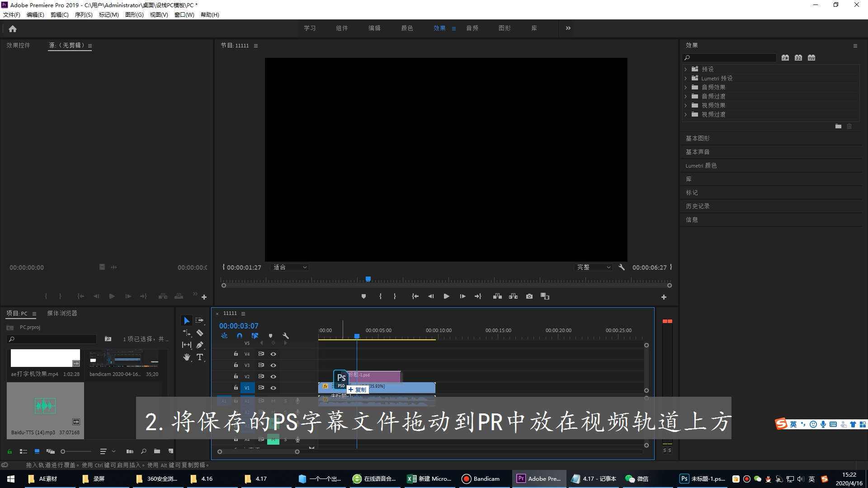This screenshot has width=868, height=488.
Task: Open the Lumetri 颜色 panel
Action: coord(701,165)
